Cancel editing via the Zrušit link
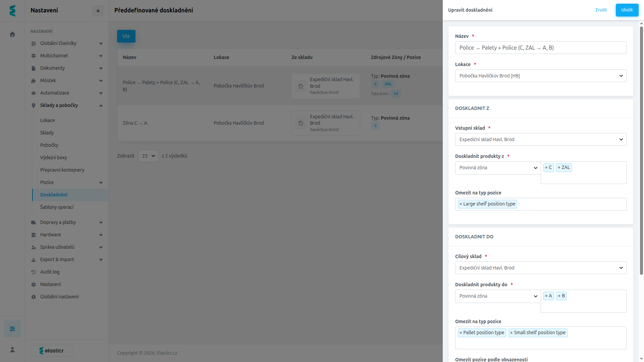644x362 pixels. [601, 10]
